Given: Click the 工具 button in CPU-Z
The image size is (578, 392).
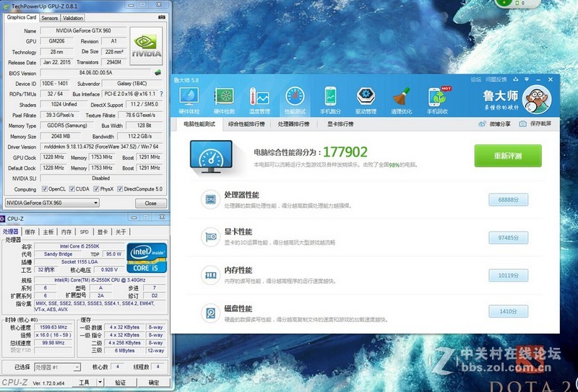Looking at the screenshot, I should click(84, 382).
